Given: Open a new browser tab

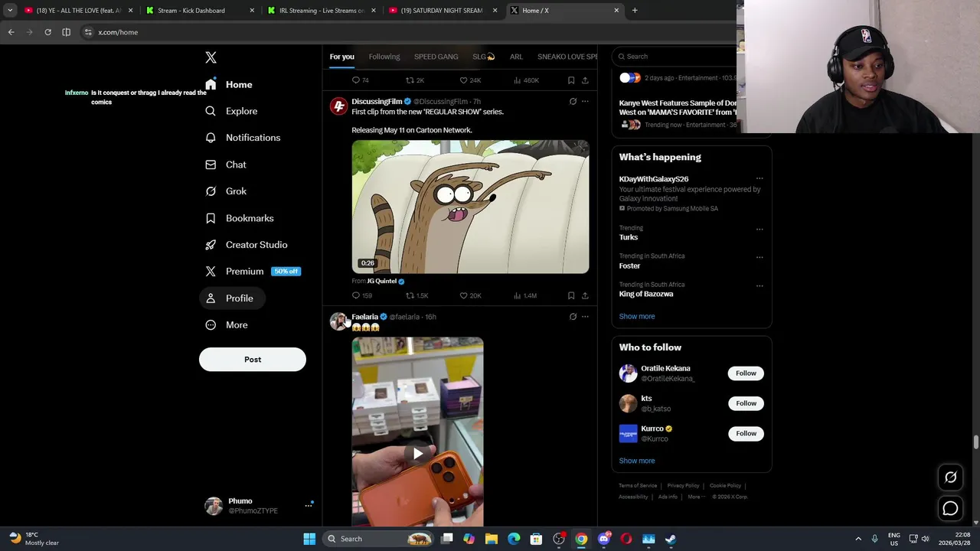Looking at the screenshot, I should (635, 11).
